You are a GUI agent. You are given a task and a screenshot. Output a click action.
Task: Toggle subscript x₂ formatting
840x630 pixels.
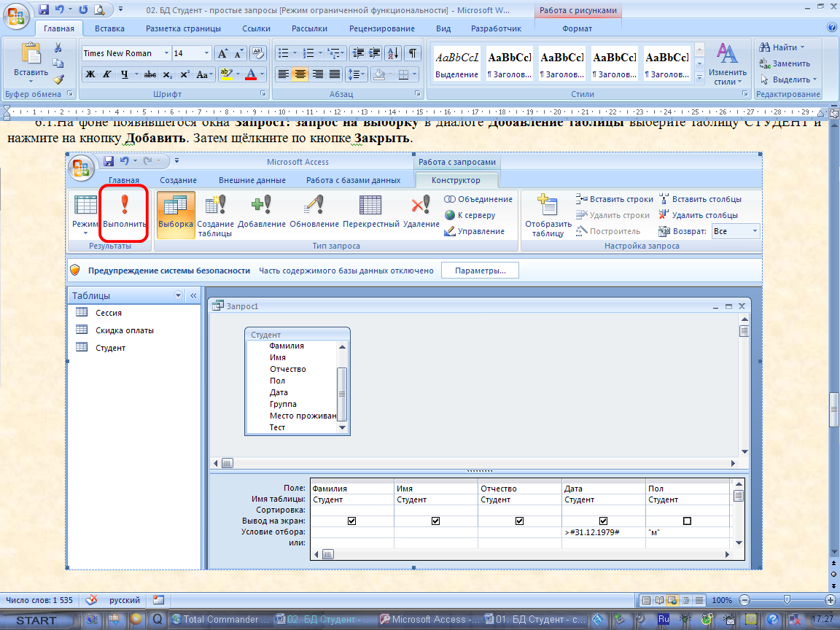coord(168,74)
